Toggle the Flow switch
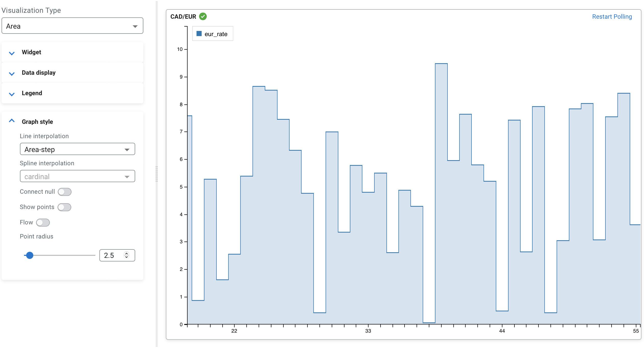 43,223
